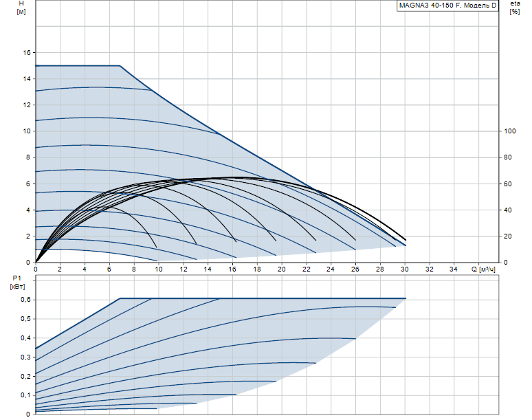The height and width of the screenshot is (420, 532).
Task: Click the 20 value on the eta axis
Action: (507, 236)
